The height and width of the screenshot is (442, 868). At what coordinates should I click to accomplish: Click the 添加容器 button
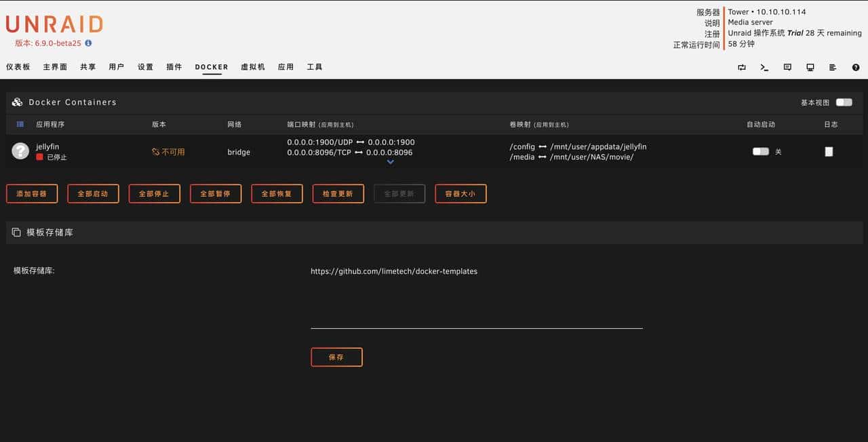tap(32, 193)
